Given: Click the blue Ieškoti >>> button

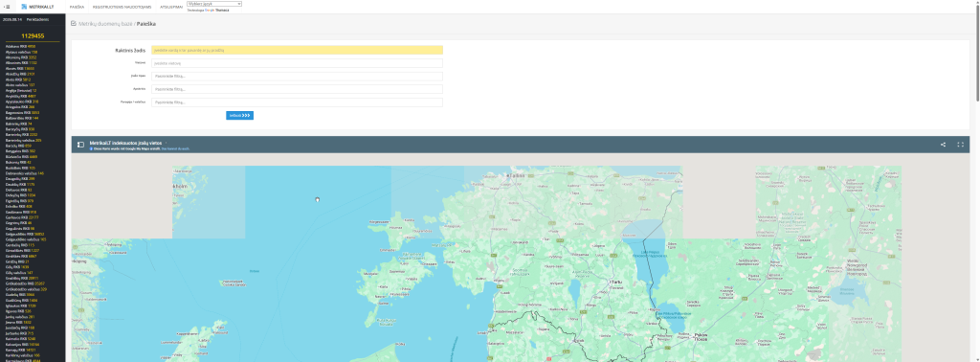Looking at the screenshot, I should coord(240,116).
